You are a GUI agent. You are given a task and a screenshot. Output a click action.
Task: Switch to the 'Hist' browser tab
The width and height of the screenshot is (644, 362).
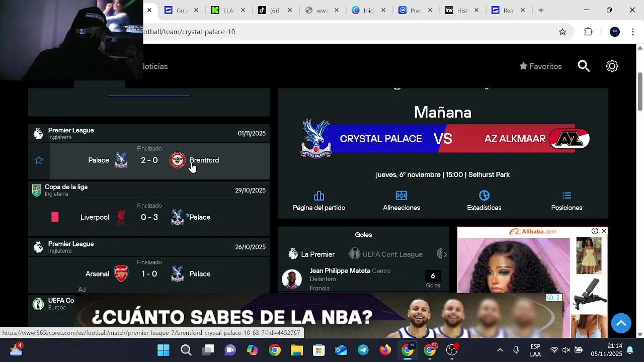coord(460,10)
